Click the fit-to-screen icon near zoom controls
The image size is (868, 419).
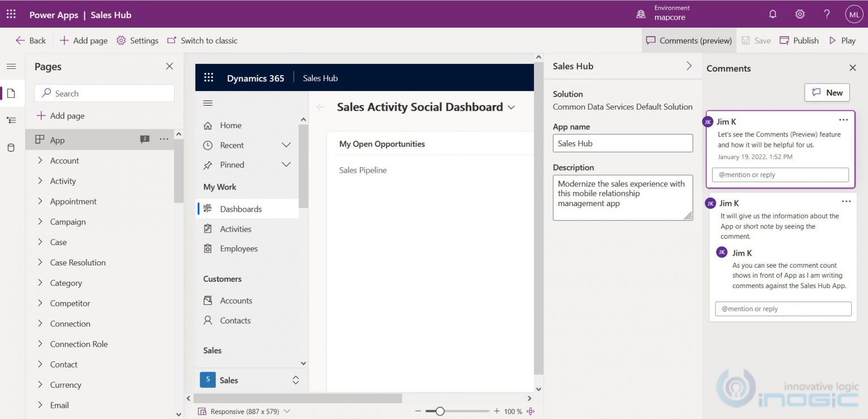530,411
